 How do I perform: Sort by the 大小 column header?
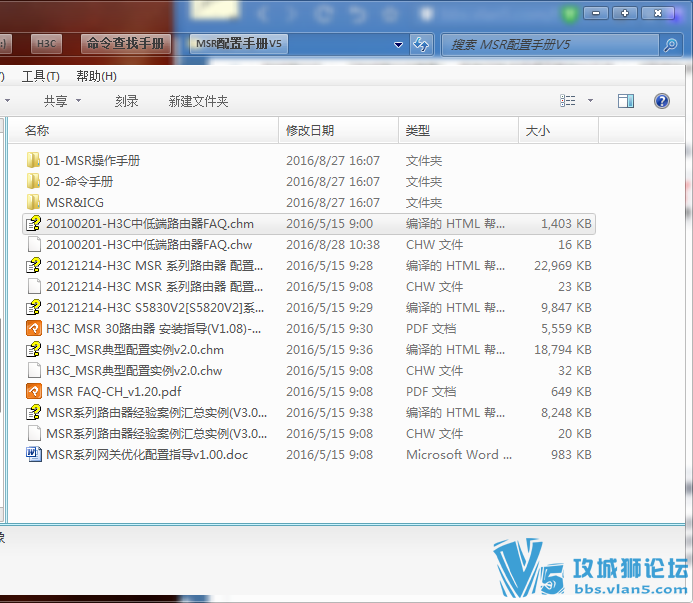[559, 130]
